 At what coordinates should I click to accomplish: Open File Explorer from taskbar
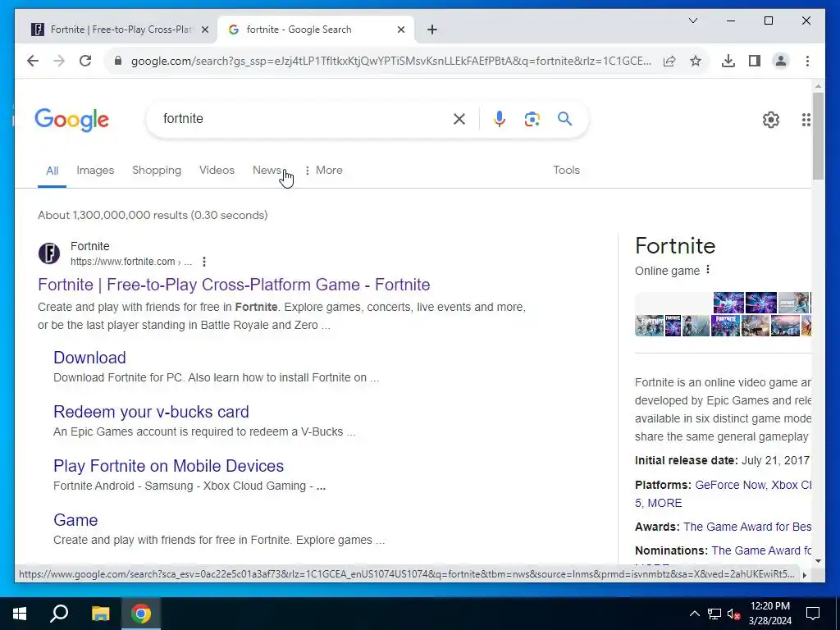coord(100,614)
